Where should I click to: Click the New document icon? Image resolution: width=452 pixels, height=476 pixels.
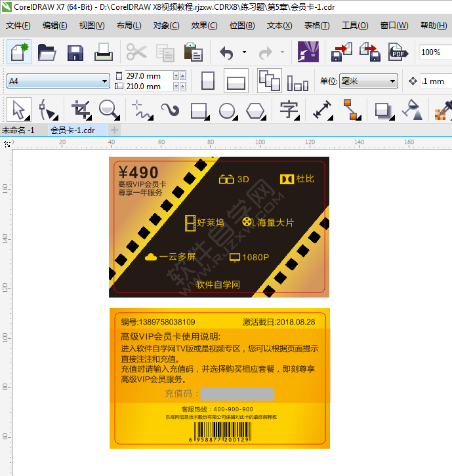coord(18,52)
